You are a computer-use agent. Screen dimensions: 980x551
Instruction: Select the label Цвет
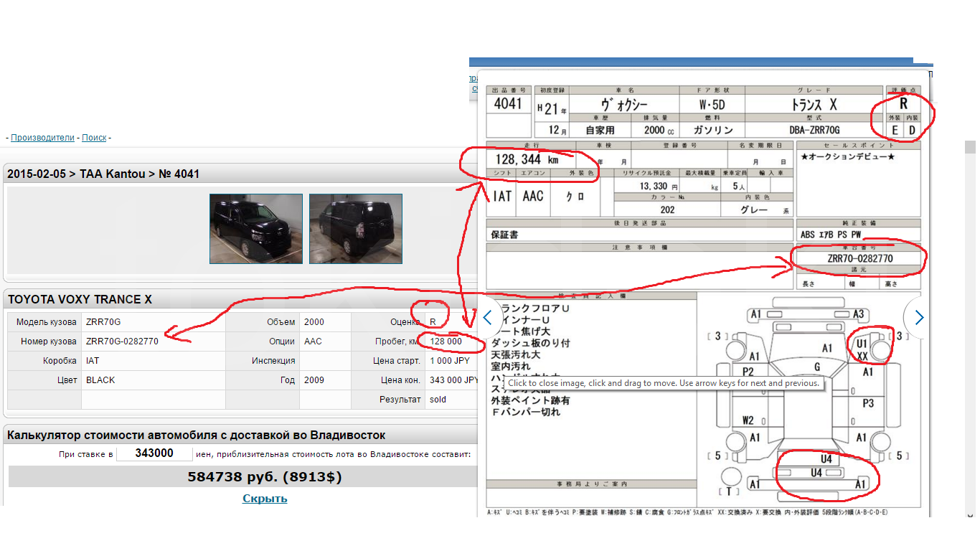pos(67,380)
